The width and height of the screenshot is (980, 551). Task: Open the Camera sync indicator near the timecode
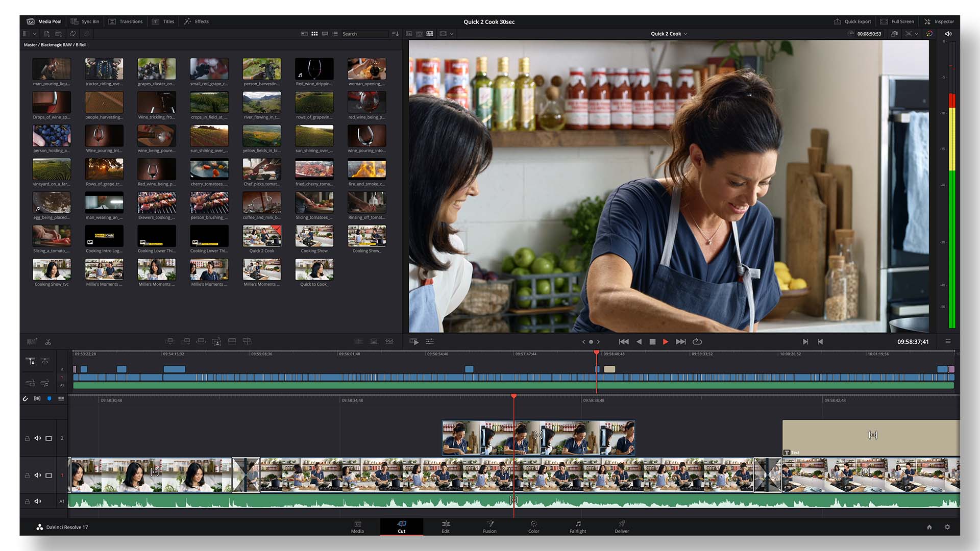pyautogui.click(x=894, y=33)
